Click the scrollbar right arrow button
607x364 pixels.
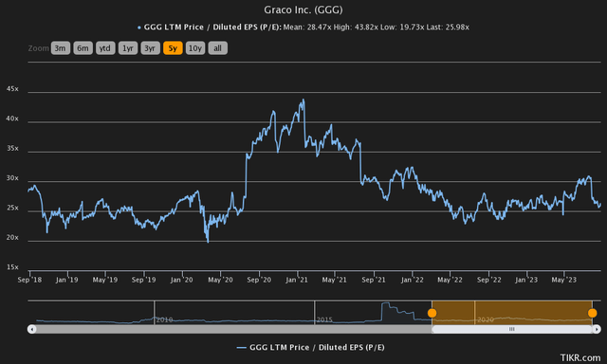[x=597, y=329]
